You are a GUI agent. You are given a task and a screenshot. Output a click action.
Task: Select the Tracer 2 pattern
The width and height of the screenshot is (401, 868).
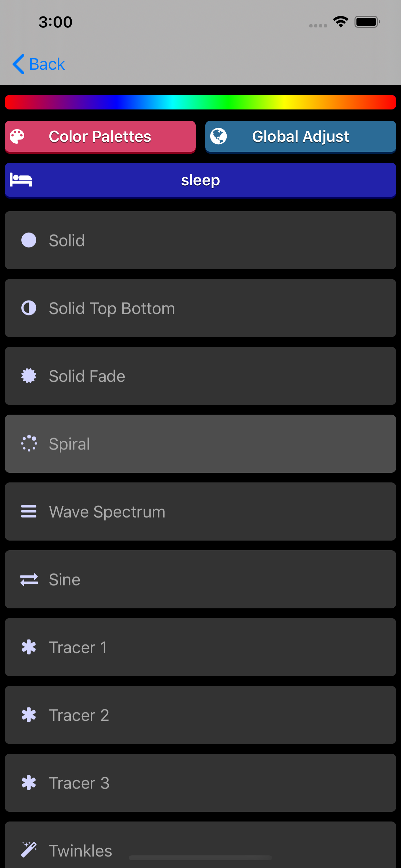click(200, 715)
